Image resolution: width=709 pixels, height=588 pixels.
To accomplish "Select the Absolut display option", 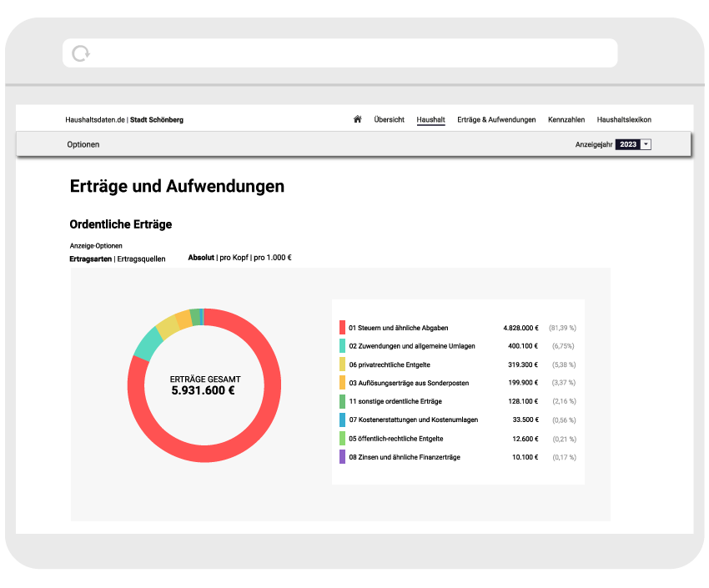I will (201, 258).
